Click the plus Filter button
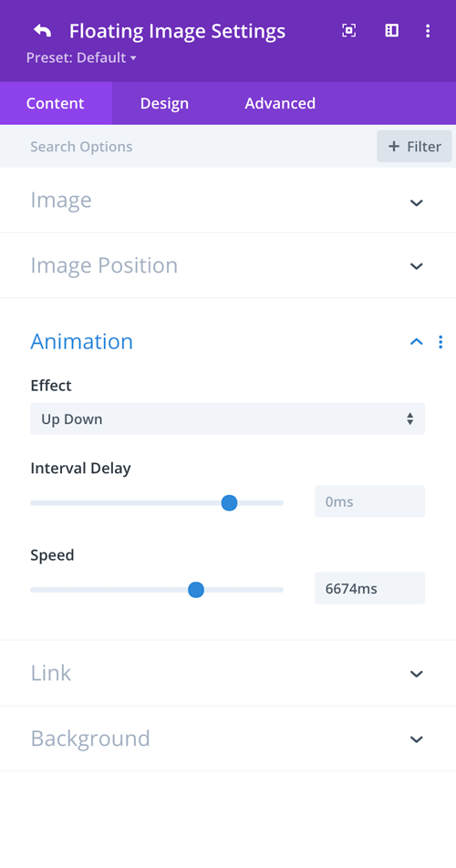456x868 pixels. (414, 147)
